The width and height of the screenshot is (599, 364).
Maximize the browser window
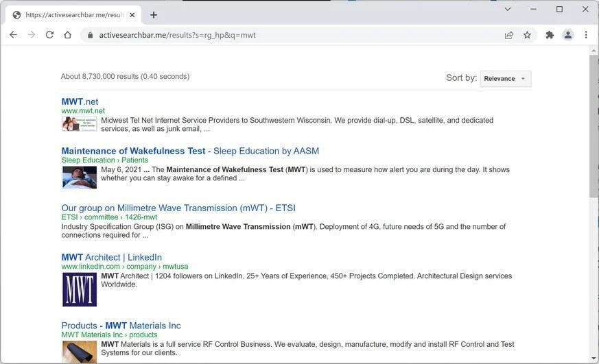(x=559, y=9)
